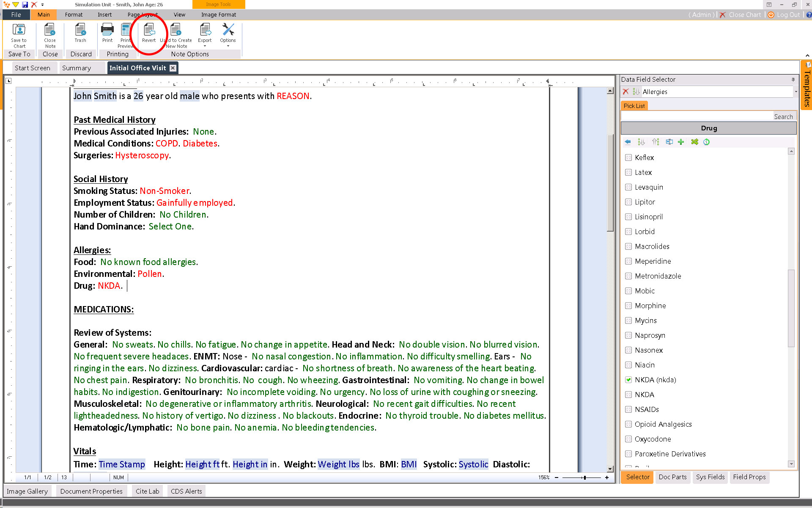
Task: Click the Save to Chart icon
Action: click(x=19, y=36)
